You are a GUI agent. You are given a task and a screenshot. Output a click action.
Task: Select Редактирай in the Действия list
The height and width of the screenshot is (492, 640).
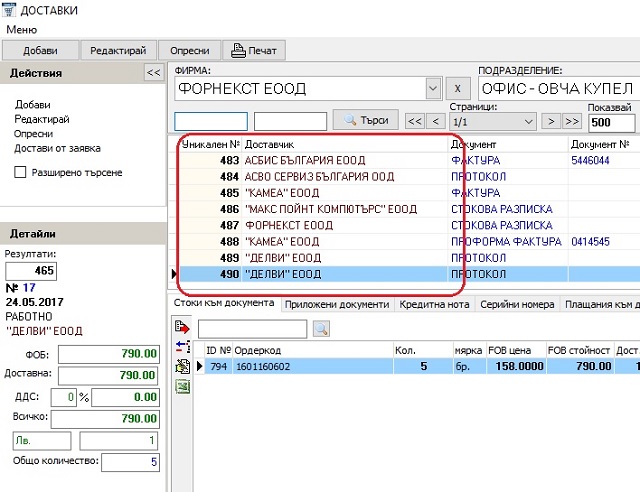click(42, 119)
